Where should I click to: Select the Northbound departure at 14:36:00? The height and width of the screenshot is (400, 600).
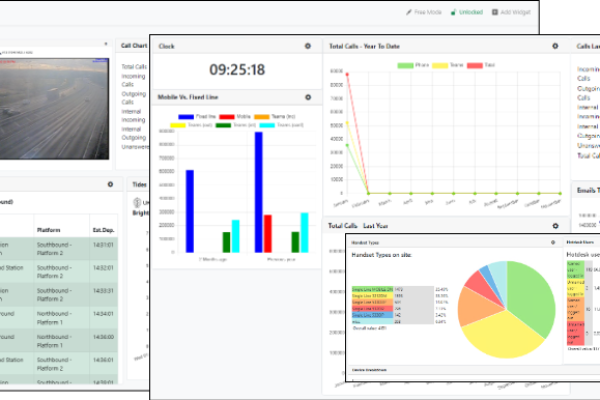59,341
